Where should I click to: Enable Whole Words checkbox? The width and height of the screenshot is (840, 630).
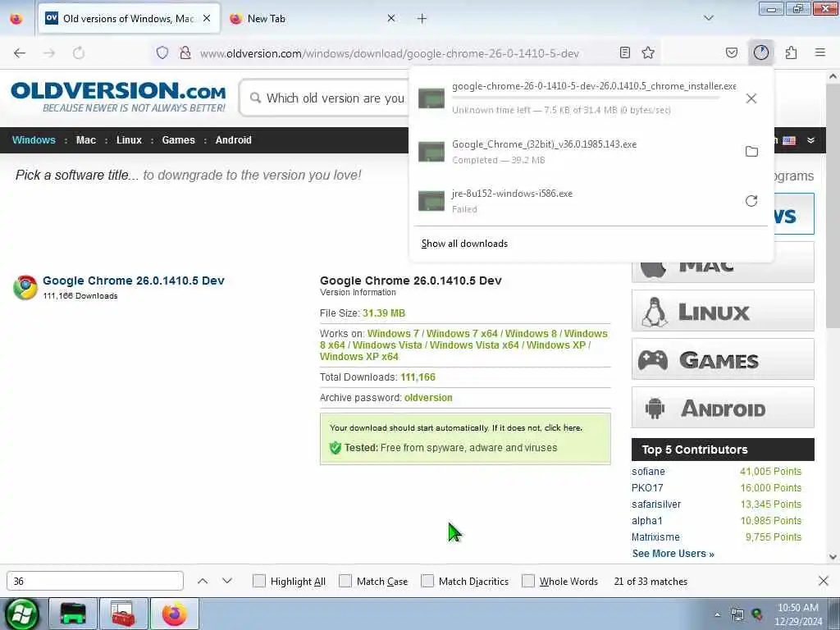click(x=528, y=581)
